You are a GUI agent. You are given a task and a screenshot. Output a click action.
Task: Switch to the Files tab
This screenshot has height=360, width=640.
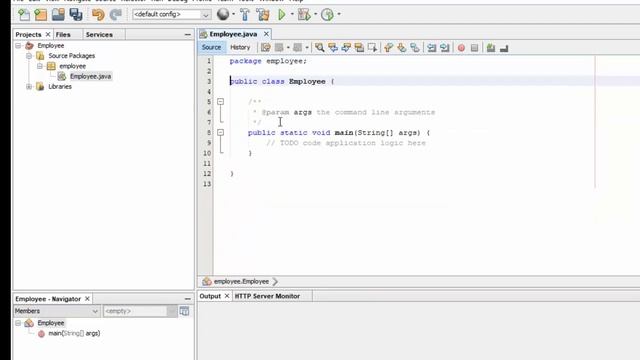63,35
